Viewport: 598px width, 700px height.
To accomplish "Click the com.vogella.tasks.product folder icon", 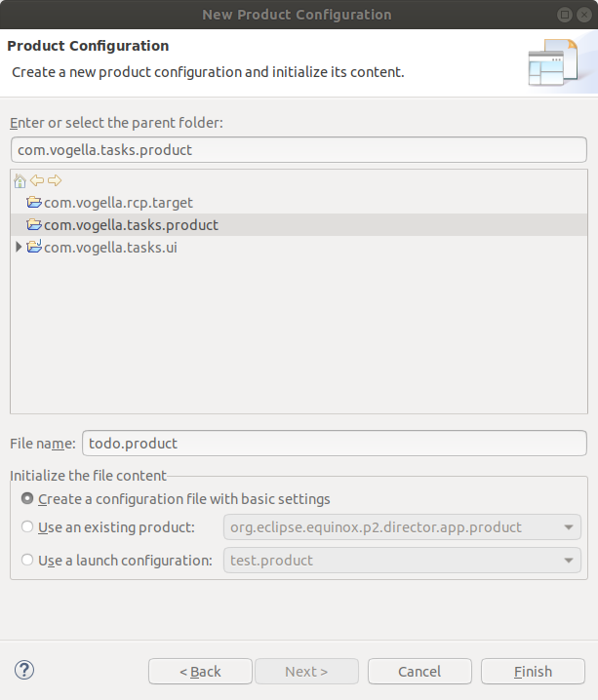I will 34,224.
